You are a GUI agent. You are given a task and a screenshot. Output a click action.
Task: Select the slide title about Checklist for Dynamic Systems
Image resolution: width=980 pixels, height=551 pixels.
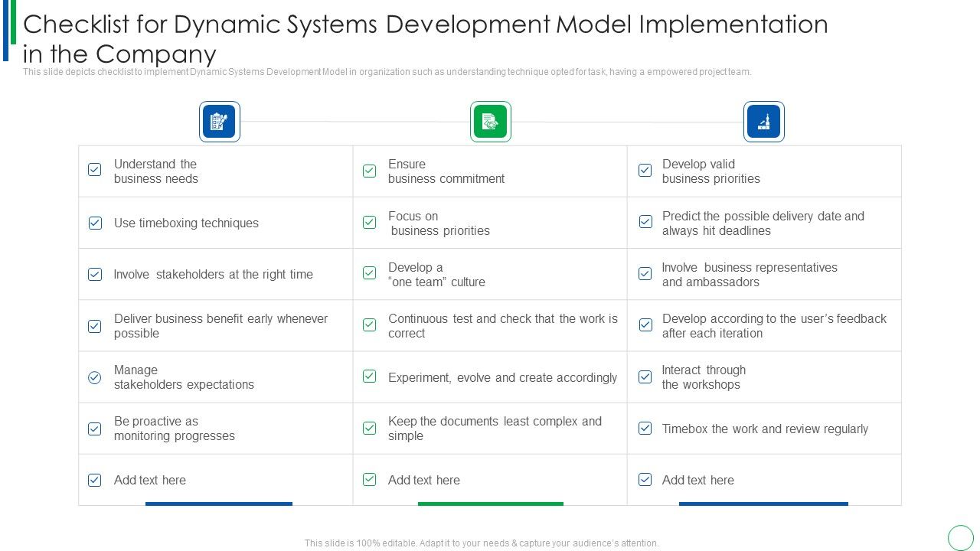(x=426, y=39)
